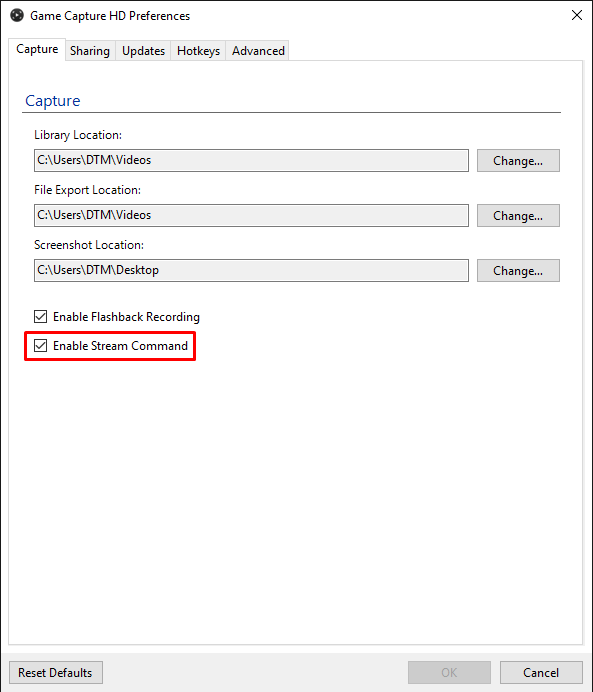This screenshot has width=593, height=692.
Task: Click the Enable Stream Command label text
Action: pyautogui.click(x=120, y=346)
